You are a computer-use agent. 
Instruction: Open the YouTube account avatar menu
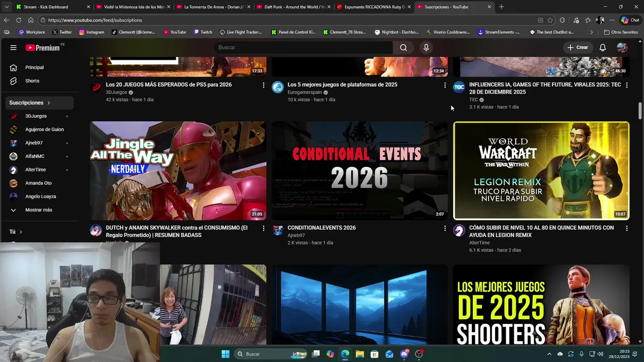pyautogui.click(x=622, y=47)
